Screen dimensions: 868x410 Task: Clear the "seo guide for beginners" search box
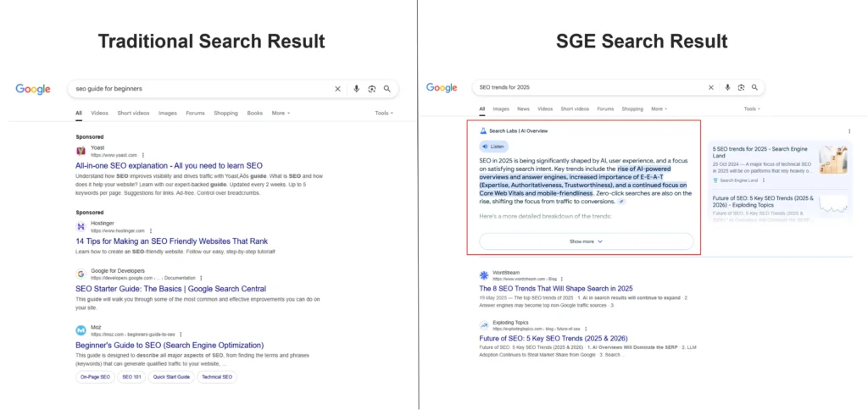point(337,88)
